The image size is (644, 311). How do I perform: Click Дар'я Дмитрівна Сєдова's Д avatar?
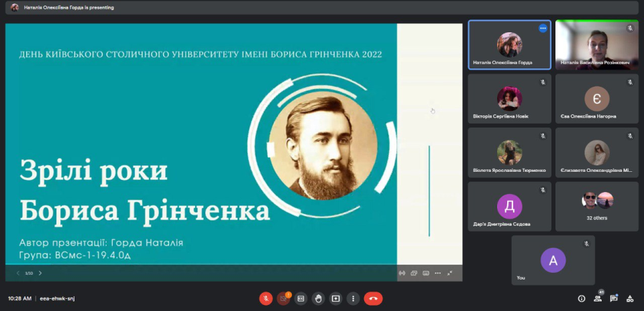pos(509,206)
